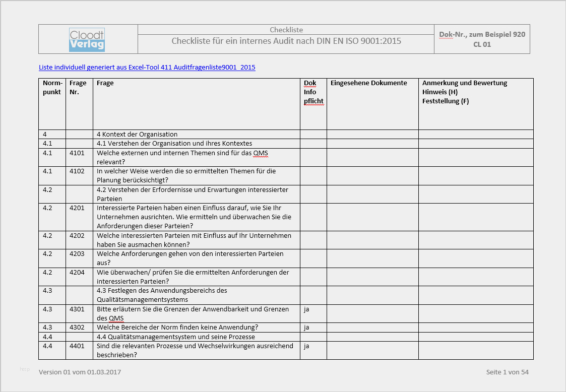Click the empty Eingesehene Dokumente cell for 4201
This screenshot has height=392, width=566.
(x=372, y=217)
